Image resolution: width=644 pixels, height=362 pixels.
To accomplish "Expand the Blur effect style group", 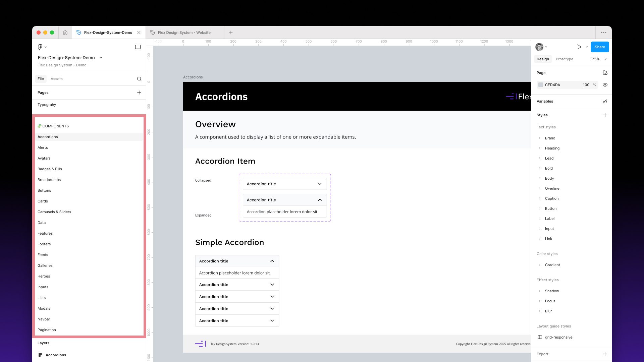I will pos(540,311).
